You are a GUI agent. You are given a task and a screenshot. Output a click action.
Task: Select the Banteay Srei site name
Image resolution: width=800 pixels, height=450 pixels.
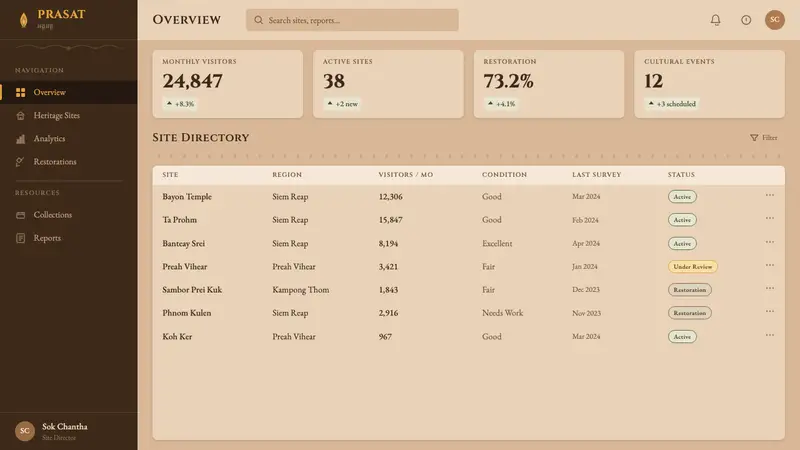click(184, 243)
